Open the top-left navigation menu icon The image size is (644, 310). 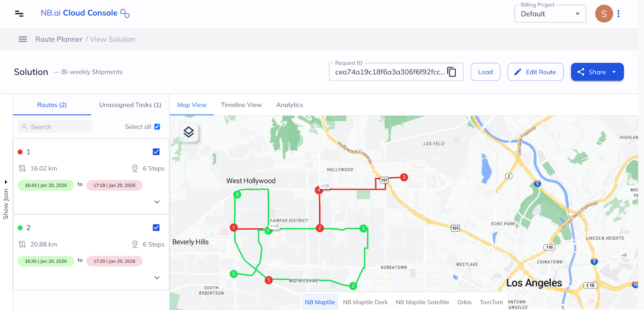point(19,14)
